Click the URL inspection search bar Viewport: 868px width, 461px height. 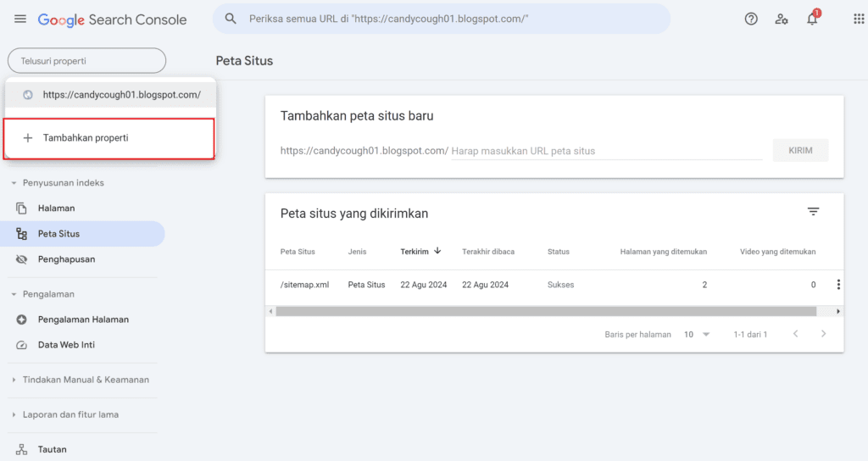click(x=442, y=19)
